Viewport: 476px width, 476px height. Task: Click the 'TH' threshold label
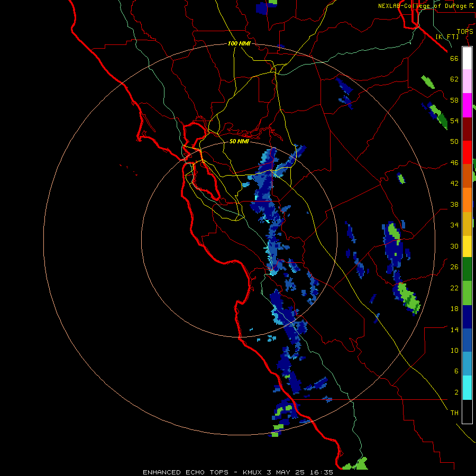point(454,413)
